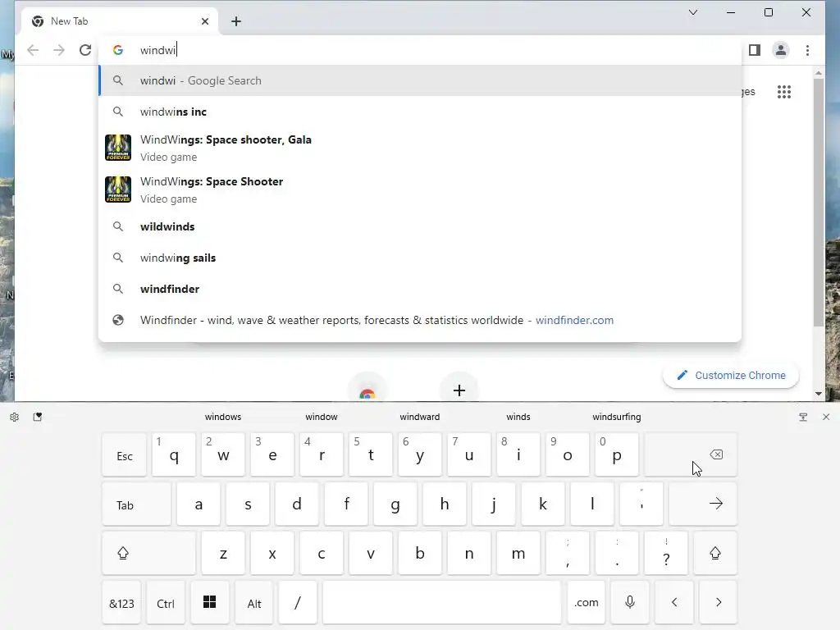Choose the 'windwi - Google Search' suggestion
The image size is (840, 630).
420,80
